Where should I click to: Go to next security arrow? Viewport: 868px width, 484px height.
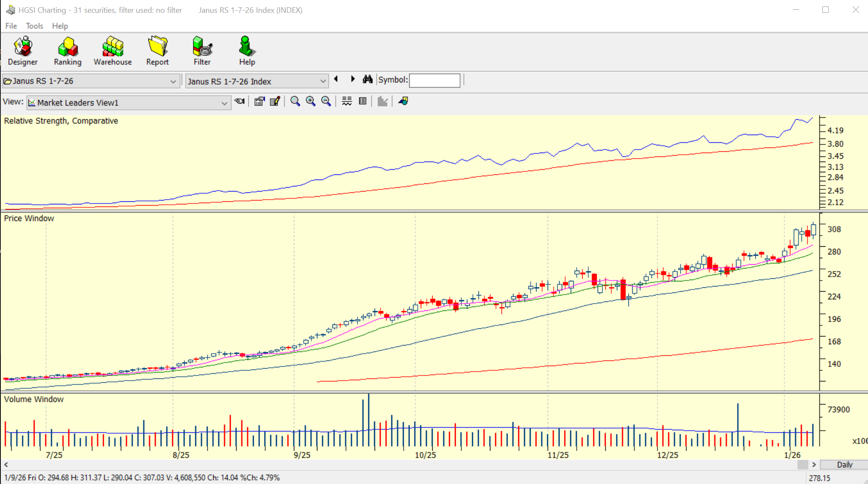352,79
